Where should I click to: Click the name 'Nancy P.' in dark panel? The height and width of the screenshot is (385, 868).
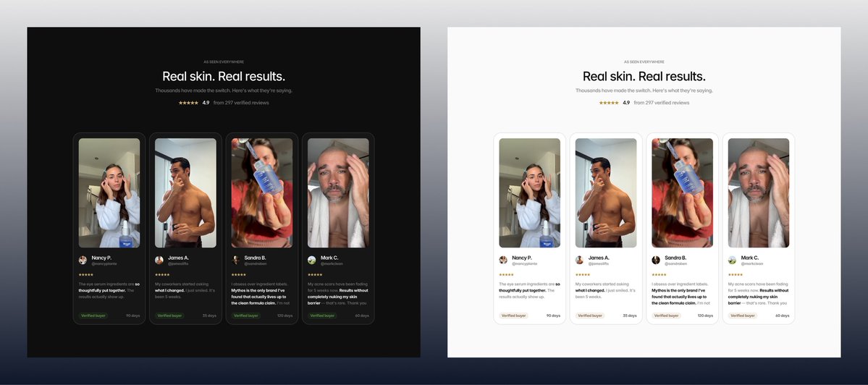(x=101, y=258)
